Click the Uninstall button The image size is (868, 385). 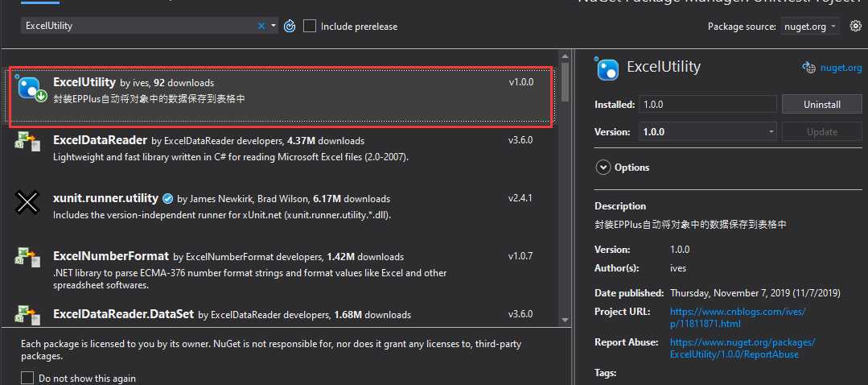click(821, 104)
